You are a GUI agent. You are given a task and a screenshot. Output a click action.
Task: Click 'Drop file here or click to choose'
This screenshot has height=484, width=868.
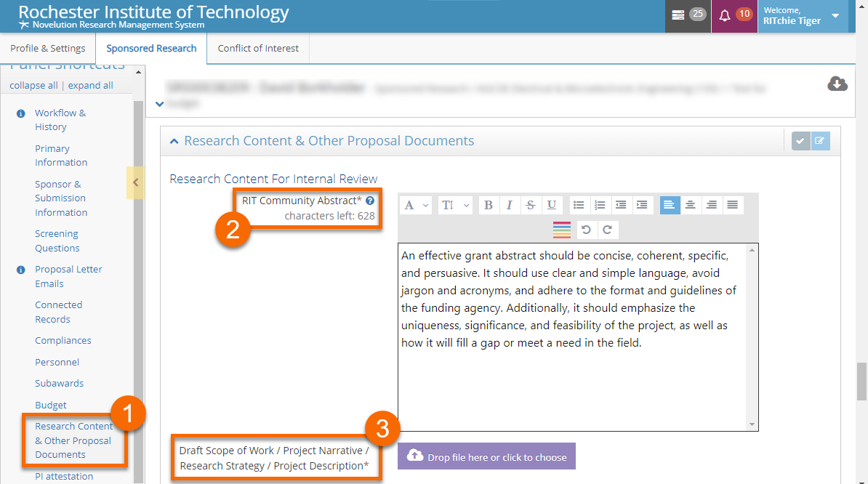coord(486,456)
